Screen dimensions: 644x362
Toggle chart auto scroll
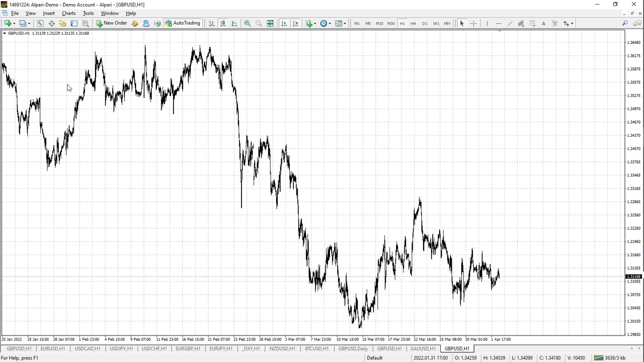tap(284, 23)
